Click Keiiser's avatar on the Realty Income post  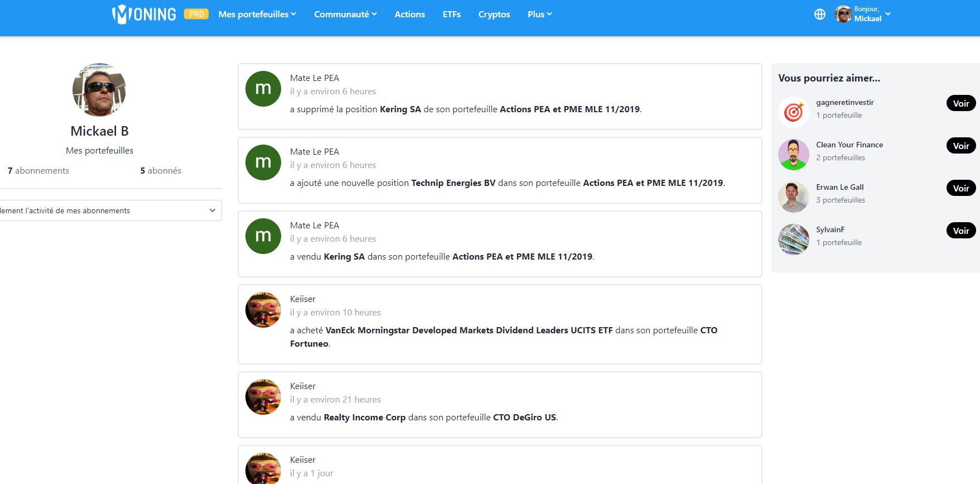click(x=263, y=397)
